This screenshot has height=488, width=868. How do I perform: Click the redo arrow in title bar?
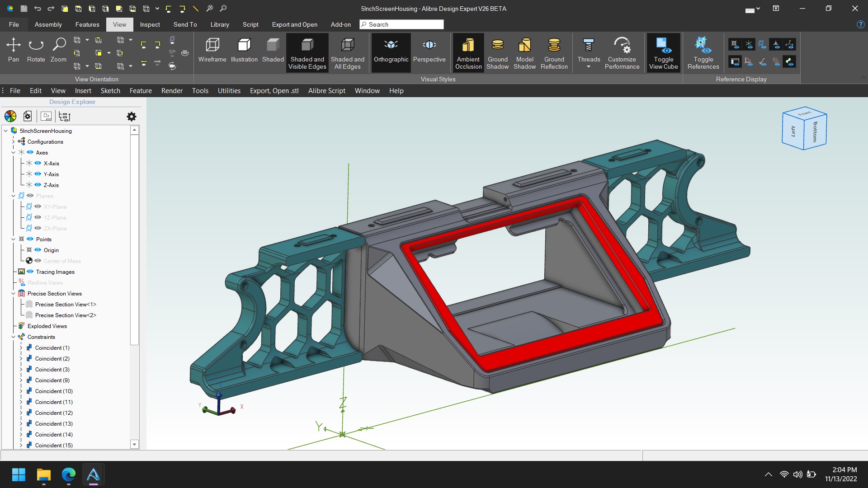(51, 9)
